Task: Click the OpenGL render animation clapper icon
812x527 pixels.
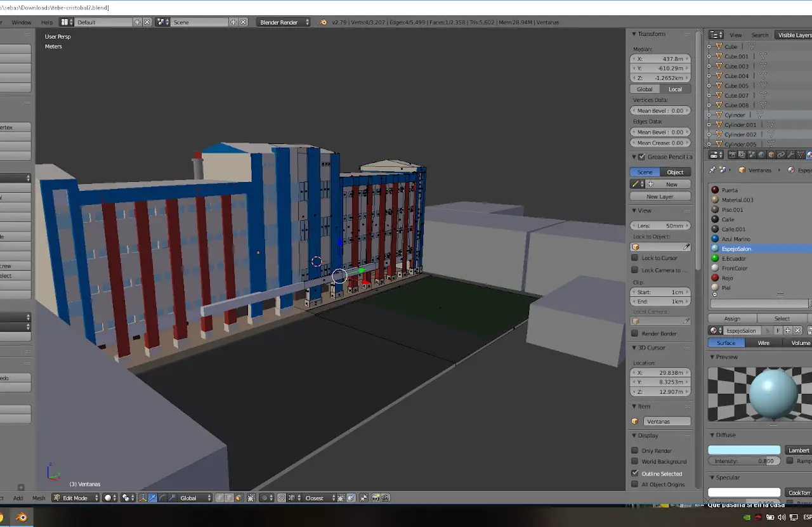Action: 385,498
